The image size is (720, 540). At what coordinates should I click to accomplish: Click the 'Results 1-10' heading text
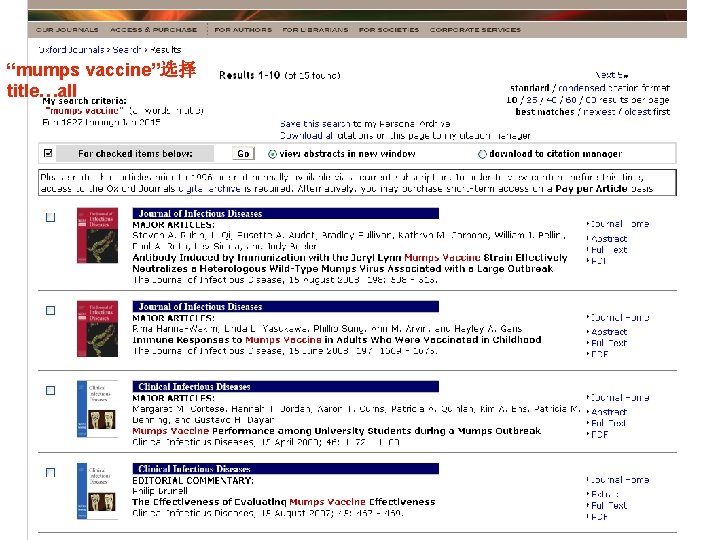[x=249, y=75]
